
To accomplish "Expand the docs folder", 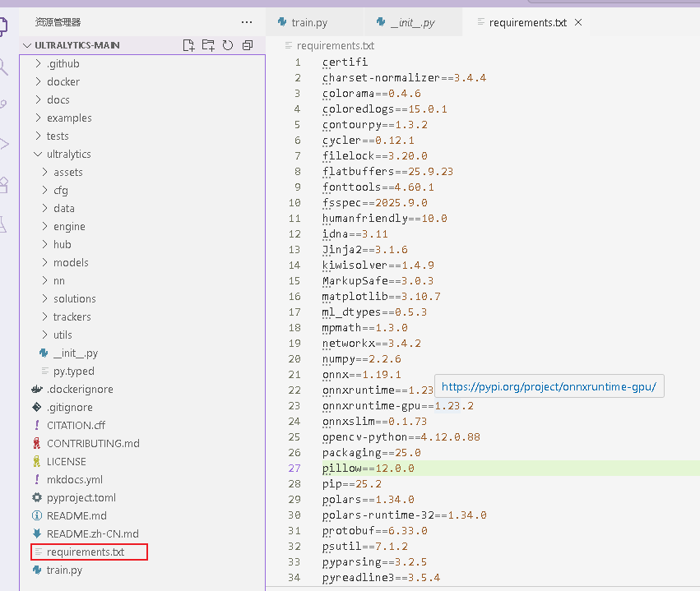I will 58,99.
